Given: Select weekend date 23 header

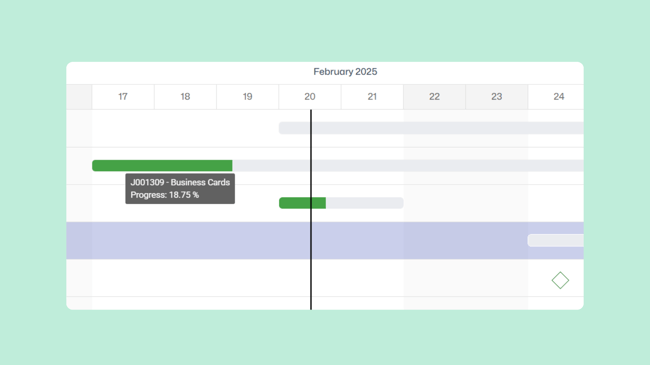Looking at the screenshot, I should tap(496, 97).
